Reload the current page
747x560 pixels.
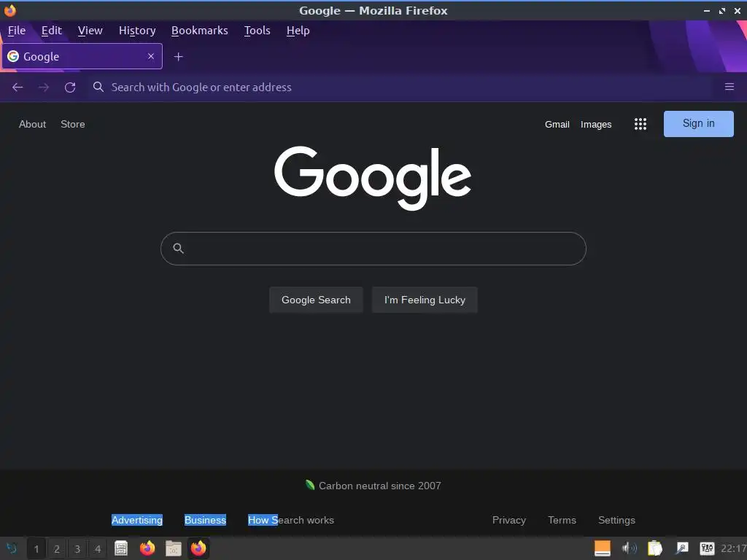click(70, 87)
